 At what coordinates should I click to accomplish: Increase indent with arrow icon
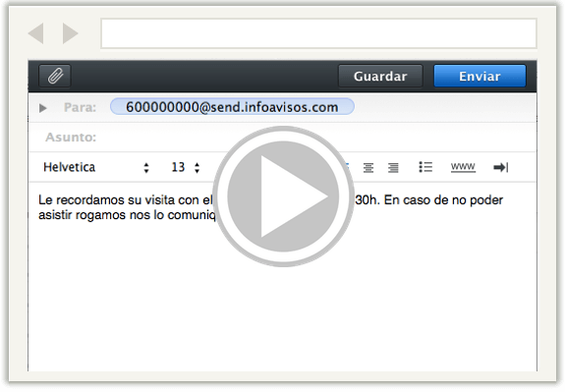click(501, 167)
